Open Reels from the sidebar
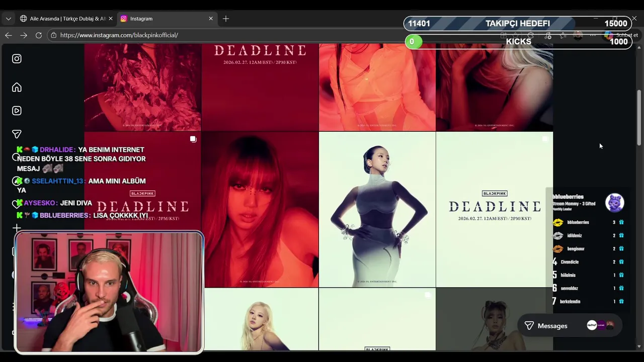 coord(17,111)
